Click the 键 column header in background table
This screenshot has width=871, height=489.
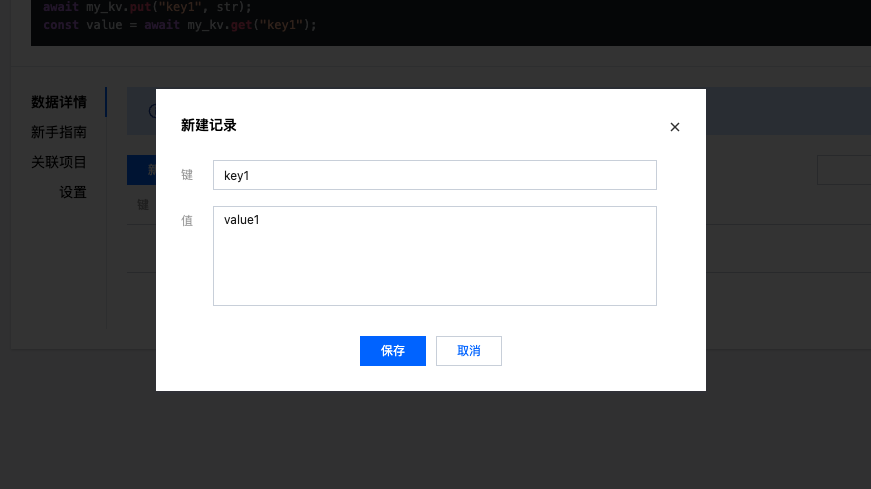143,205
